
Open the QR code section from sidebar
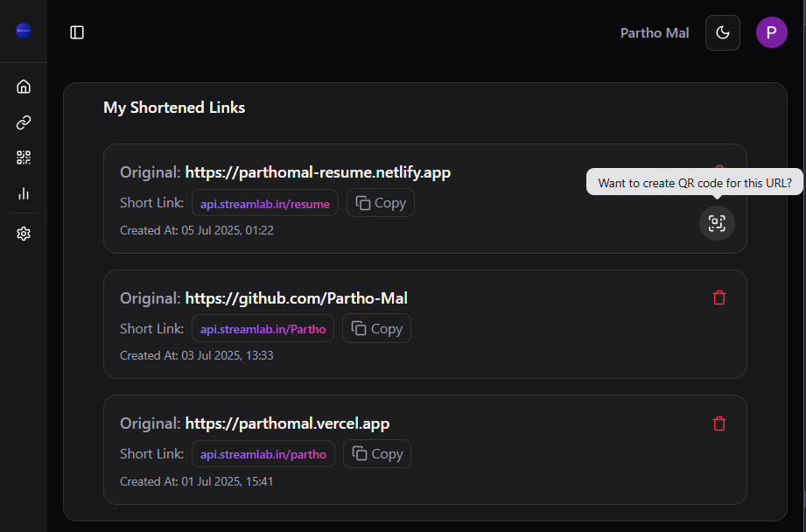click(x=24, y=157)
